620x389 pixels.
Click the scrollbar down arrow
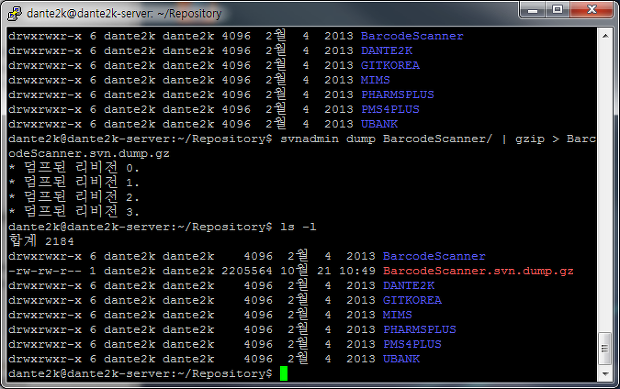tap(605, 374)
